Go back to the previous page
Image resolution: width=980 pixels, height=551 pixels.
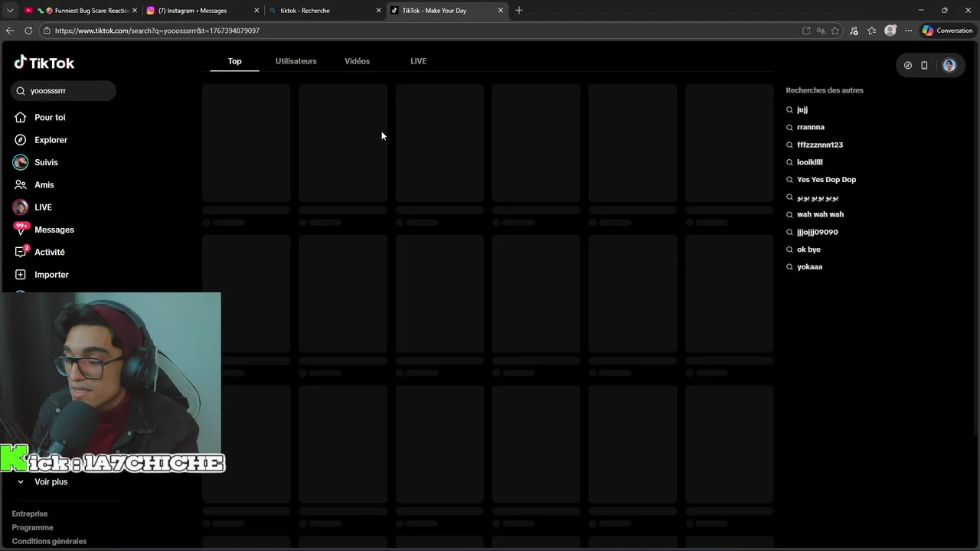pos(10,31)
